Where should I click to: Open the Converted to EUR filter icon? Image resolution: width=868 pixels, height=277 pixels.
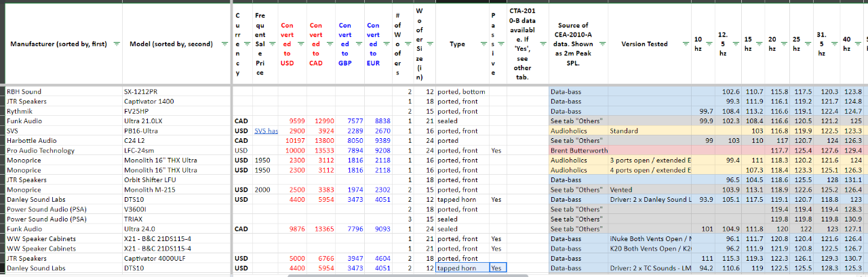click(x=385, y=44)
